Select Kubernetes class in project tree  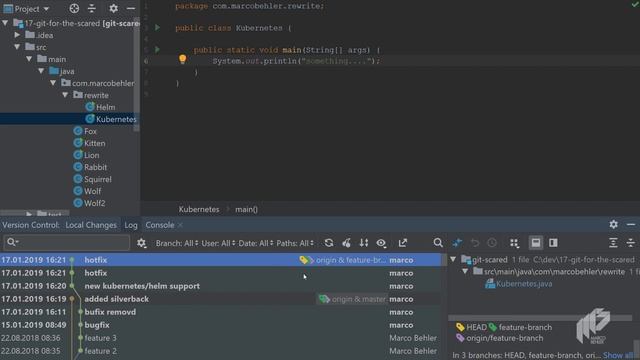pyautogui.click(x=116, y=119)
